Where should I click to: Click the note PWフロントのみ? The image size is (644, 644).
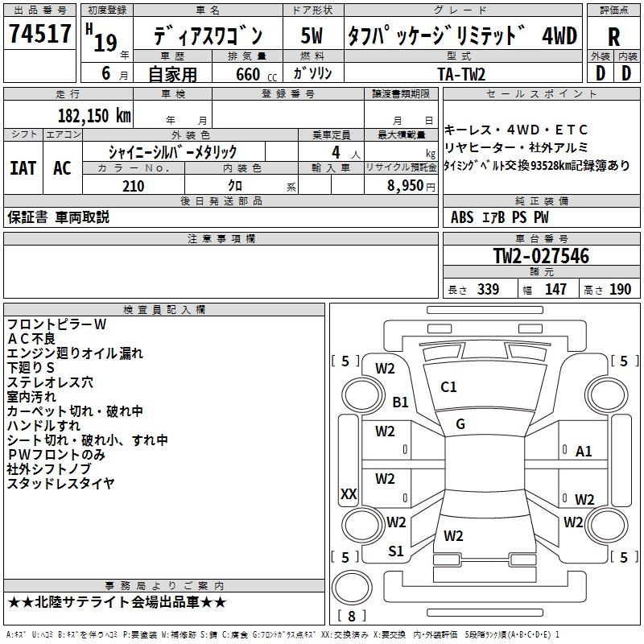click(x=56, y=454)
